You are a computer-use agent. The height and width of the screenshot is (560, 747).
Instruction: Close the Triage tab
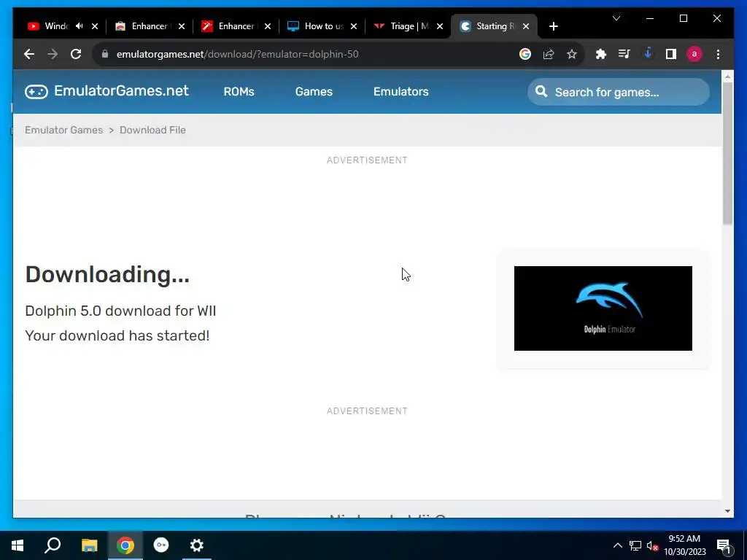pyautogui.click(x=440, y=26)
